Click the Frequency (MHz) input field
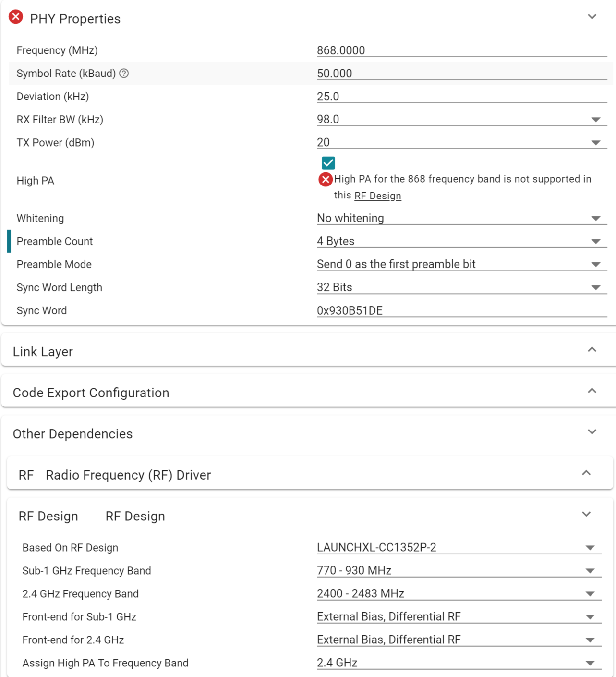Screen dimensions: 616x677 [461, 50]
